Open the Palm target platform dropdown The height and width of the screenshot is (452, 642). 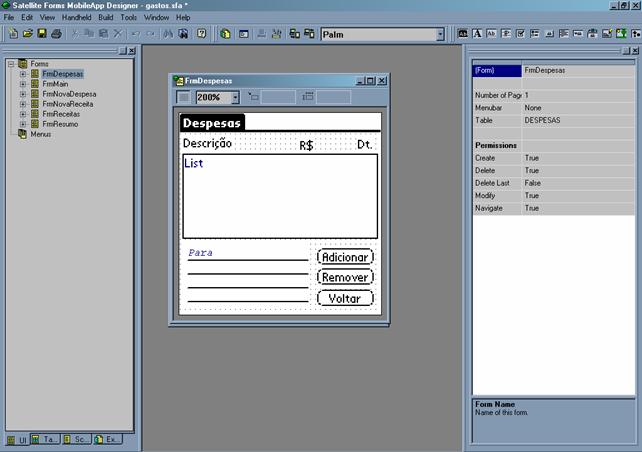(x=440, y=34)
